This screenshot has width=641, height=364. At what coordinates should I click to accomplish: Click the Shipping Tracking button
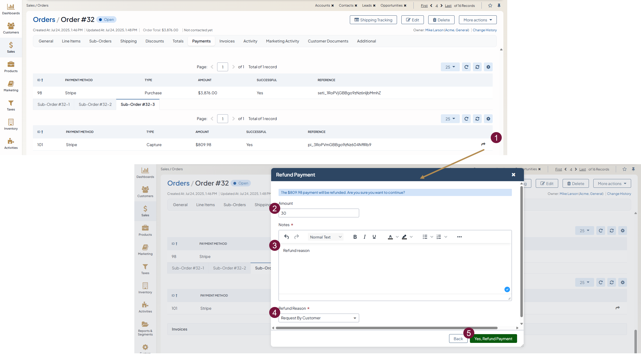pos(373,20)
